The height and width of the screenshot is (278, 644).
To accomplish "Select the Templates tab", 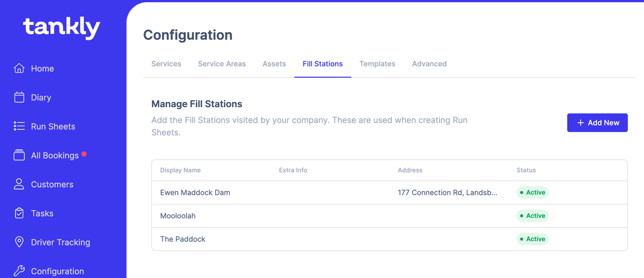I will [377, 64].
